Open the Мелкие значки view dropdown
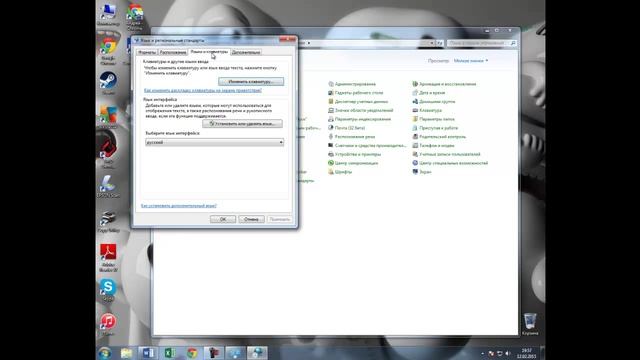This screenshot has height=360, width=640. (x=471, y=60)
